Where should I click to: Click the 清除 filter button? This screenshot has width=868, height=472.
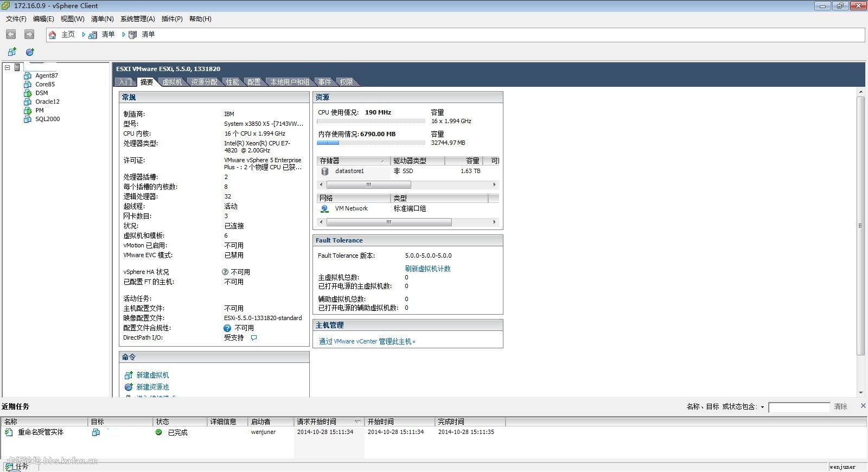tap(840, 406)
